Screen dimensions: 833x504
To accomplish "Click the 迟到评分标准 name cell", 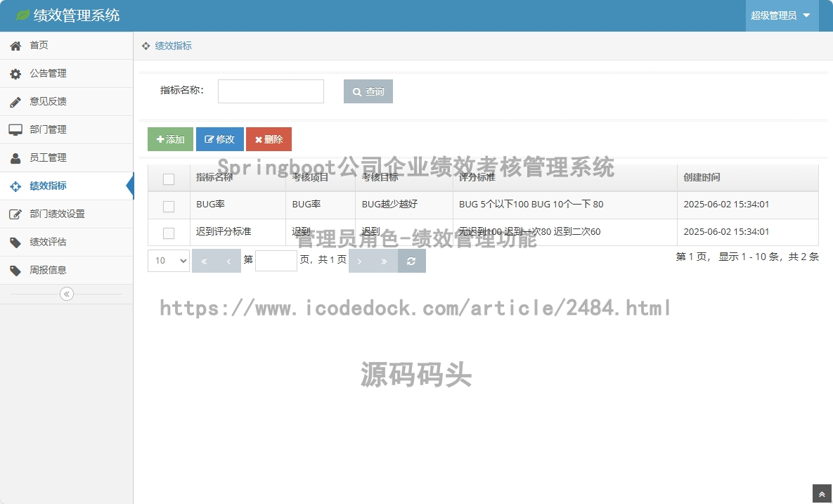I will [238, 232].
